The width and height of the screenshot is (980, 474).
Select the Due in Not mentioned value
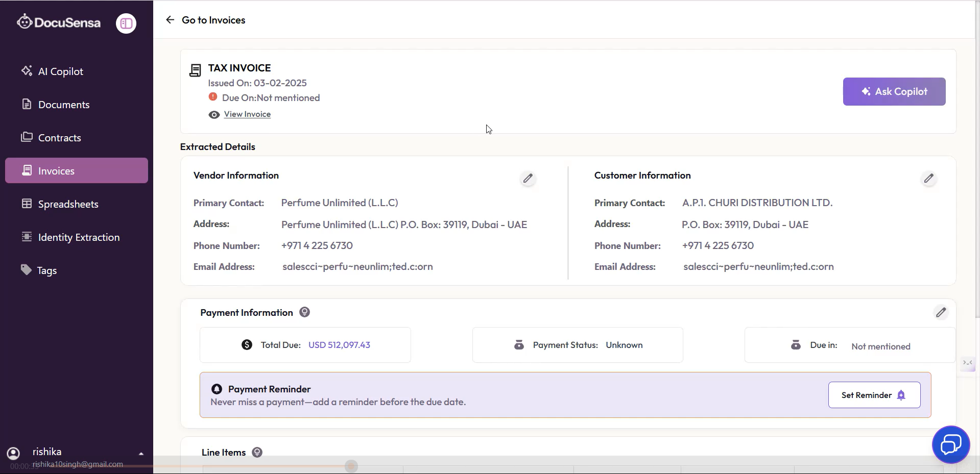[x=881, y=346]
